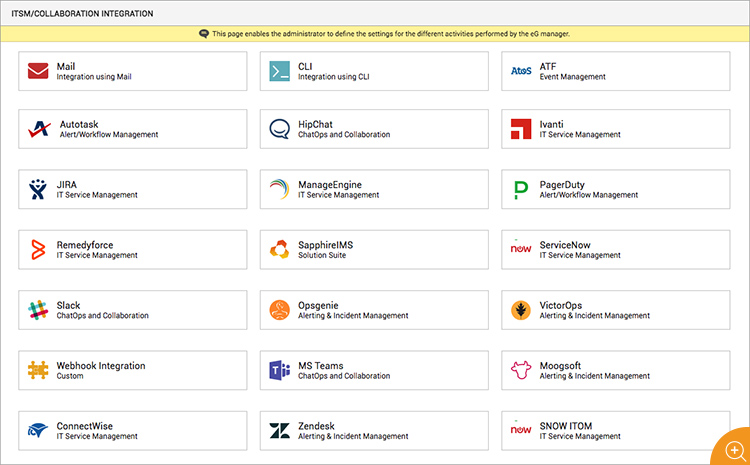Select the HipChat title text
The image size is (750, 465).
tap(315, 124)
